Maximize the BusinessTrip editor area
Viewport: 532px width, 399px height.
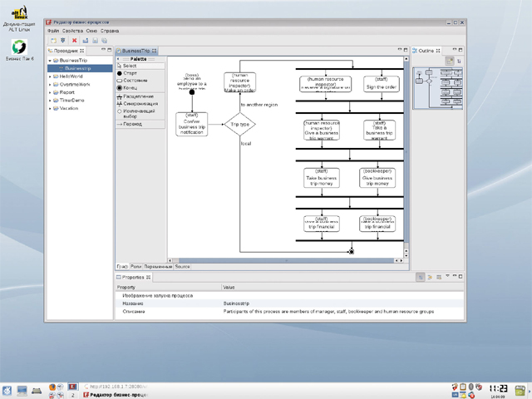pyautogui.click(x=406, y=50)
